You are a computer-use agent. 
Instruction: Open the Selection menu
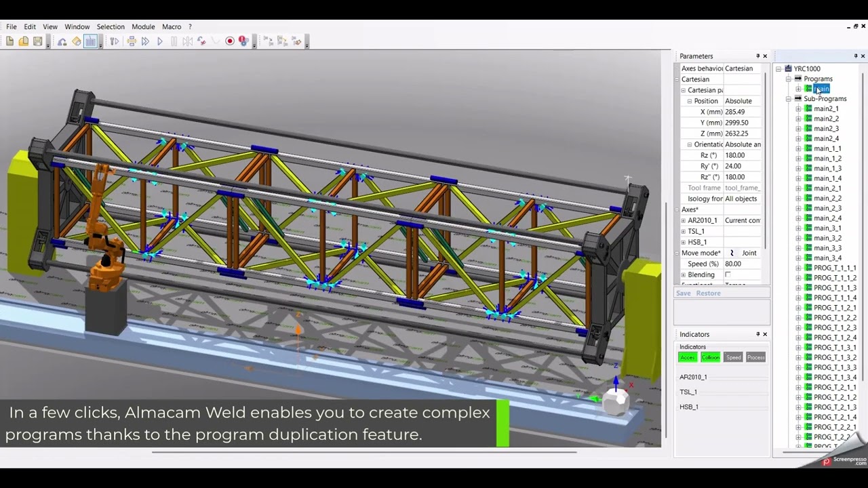(x=111, y=27)
